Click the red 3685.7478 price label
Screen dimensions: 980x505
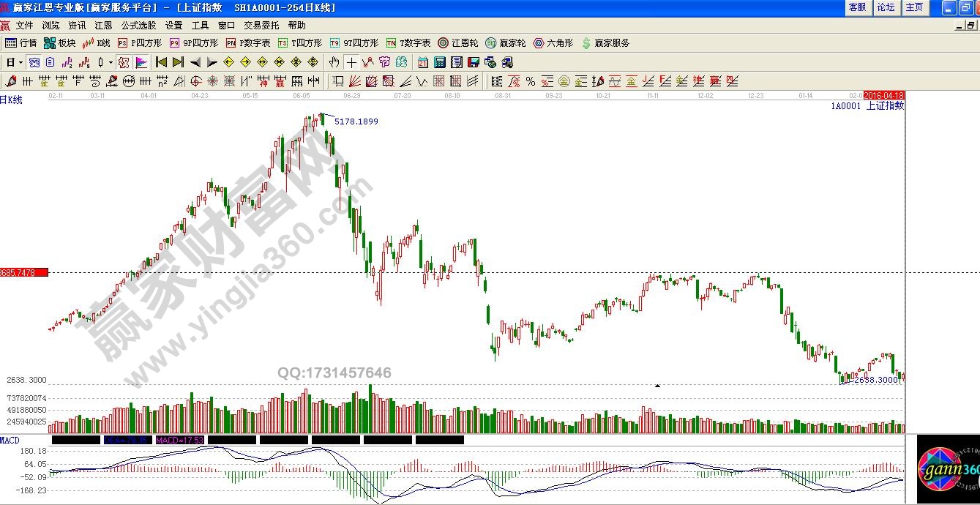(x=23, y=272)
